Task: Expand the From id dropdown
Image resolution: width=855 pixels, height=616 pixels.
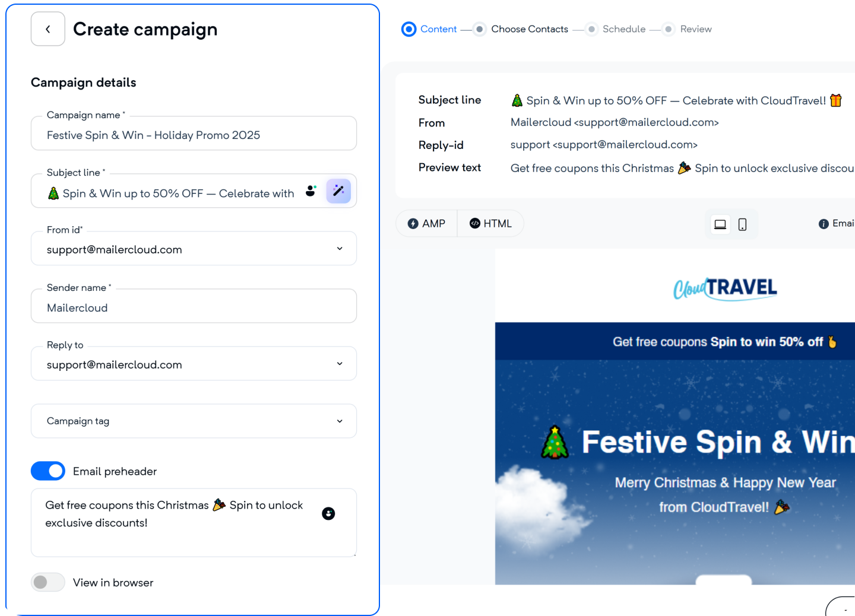Action: click(194, 249)
